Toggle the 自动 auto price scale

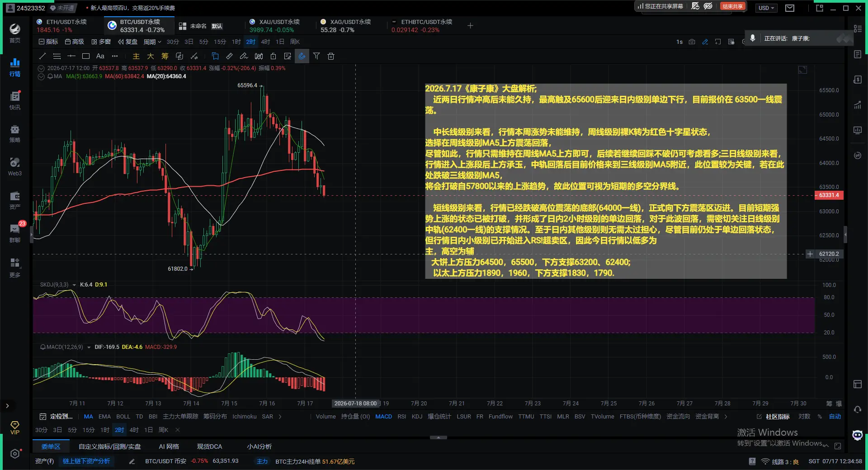[x=835, y=417]
